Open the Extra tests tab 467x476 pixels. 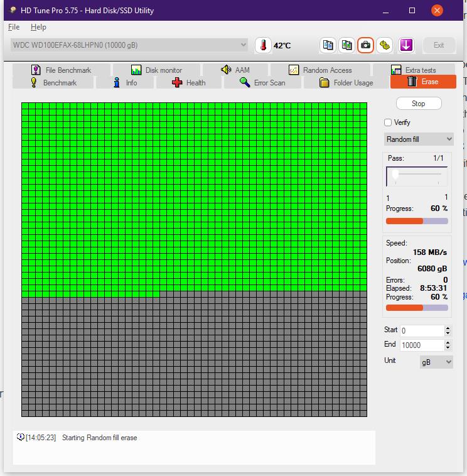[x=414, y=70]
